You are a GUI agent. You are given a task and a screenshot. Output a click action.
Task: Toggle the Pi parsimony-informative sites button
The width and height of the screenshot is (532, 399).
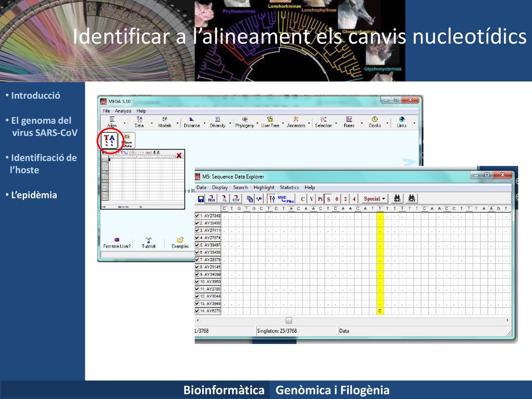pos(320,199)
